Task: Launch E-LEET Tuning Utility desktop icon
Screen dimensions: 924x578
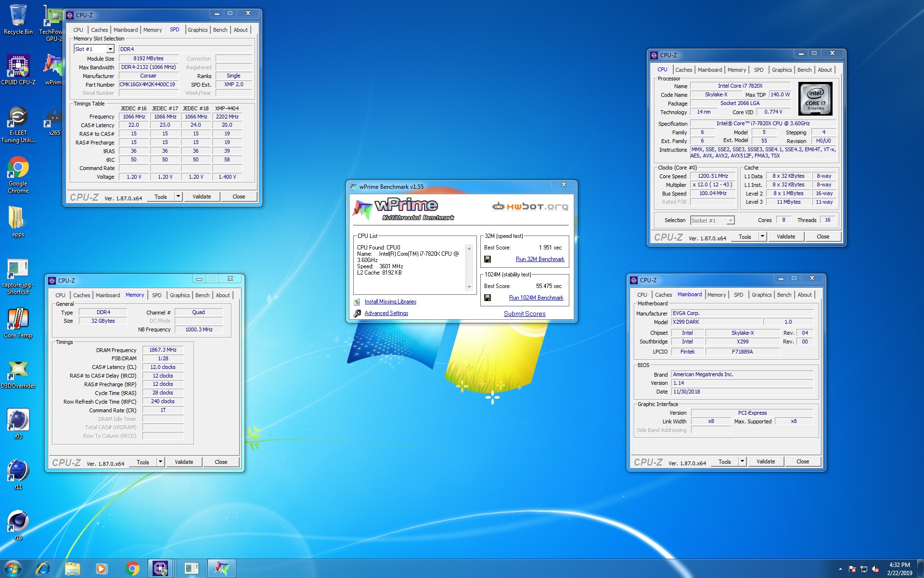Action: click(18, 124)
